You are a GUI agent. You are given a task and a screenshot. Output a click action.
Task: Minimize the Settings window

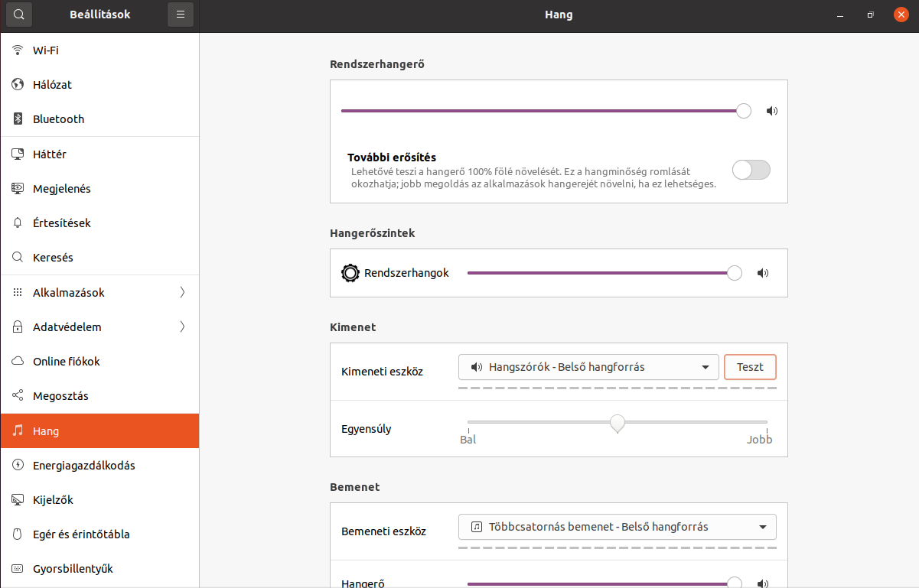(x=841, y=15)
